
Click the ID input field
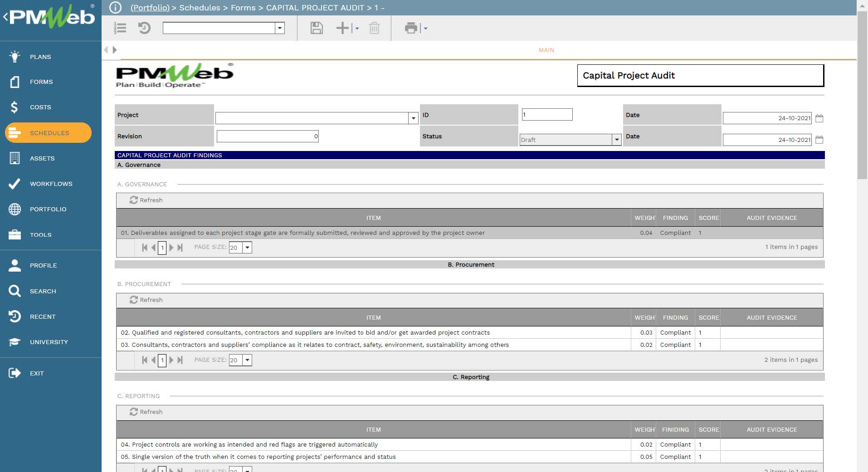(547, 114)
